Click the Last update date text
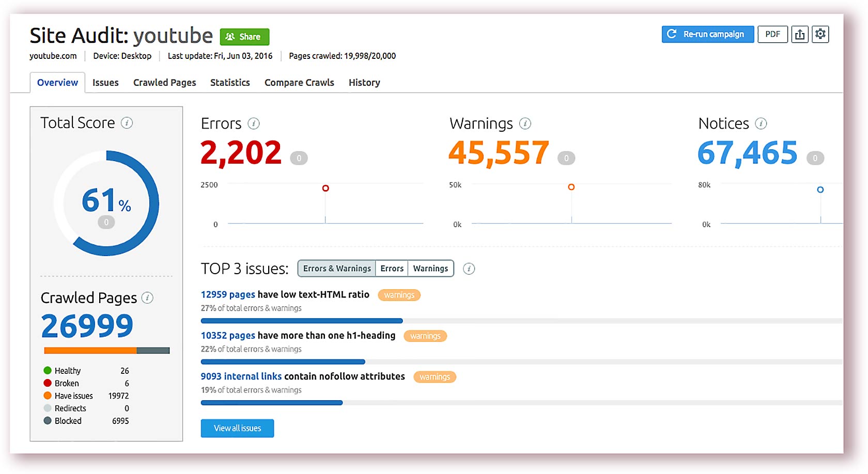Screen dimensions: 868x474 tap(220, 56)
